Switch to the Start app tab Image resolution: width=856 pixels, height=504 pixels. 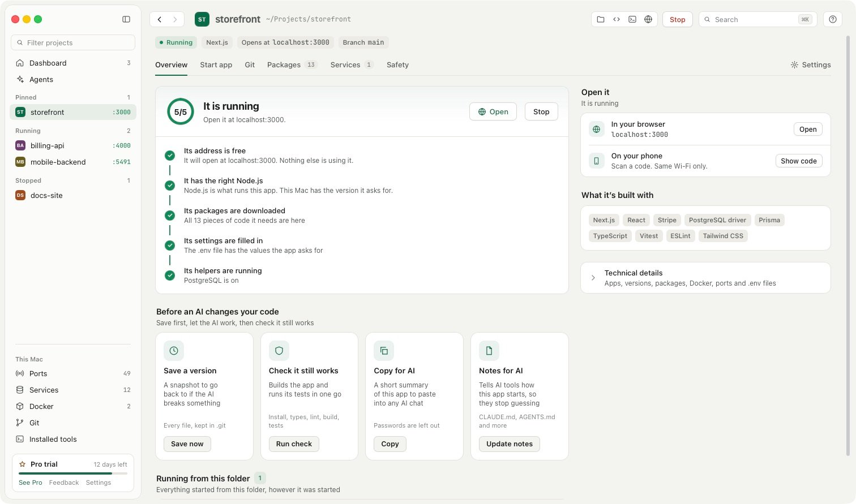pos(216,65)
